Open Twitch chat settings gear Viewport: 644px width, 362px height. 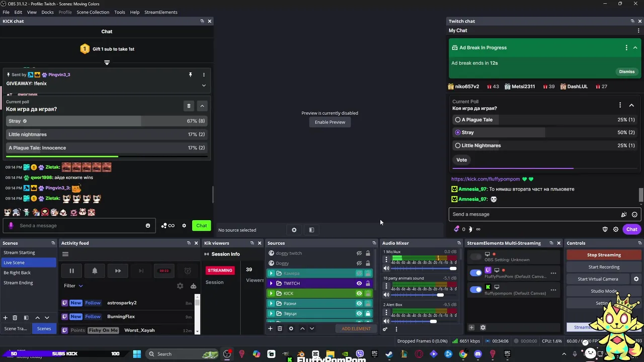tap(616, 229)
